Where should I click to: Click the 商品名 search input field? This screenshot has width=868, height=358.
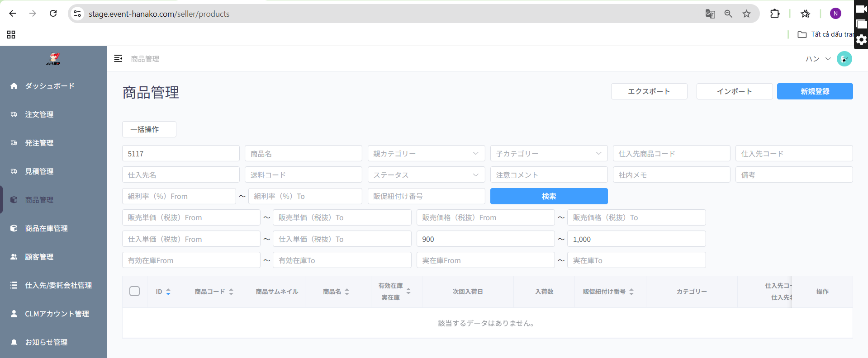[303, 154]
